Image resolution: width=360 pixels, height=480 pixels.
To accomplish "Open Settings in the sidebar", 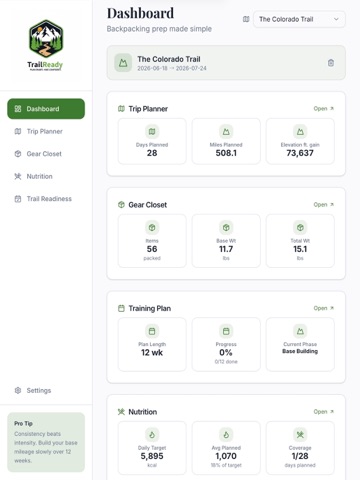I will click(x=46, y=390).
